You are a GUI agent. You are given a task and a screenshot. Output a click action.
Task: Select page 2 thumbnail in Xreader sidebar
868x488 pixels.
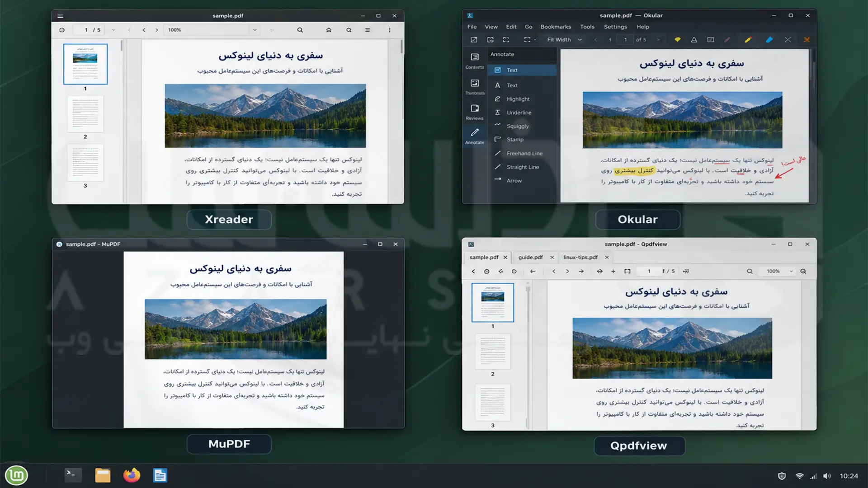pos(85,113)
